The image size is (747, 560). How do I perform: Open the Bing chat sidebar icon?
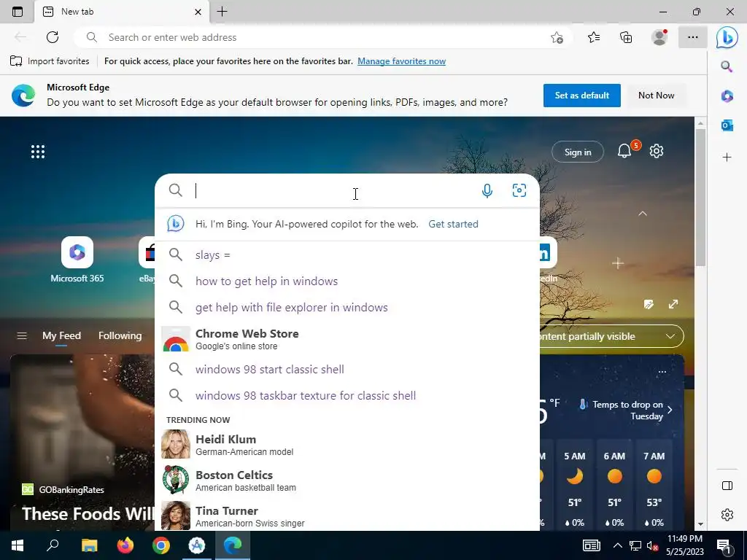coord(727,37)
